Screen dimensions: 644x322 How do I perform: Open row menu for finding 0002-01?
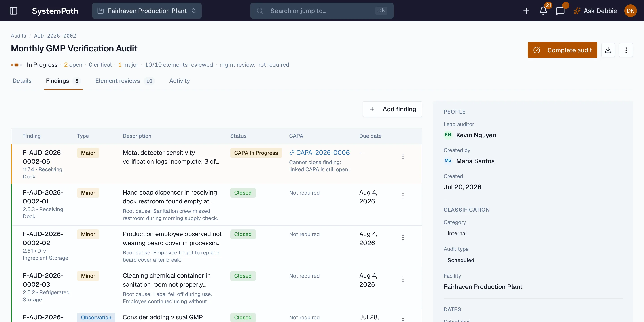(403, 196)
